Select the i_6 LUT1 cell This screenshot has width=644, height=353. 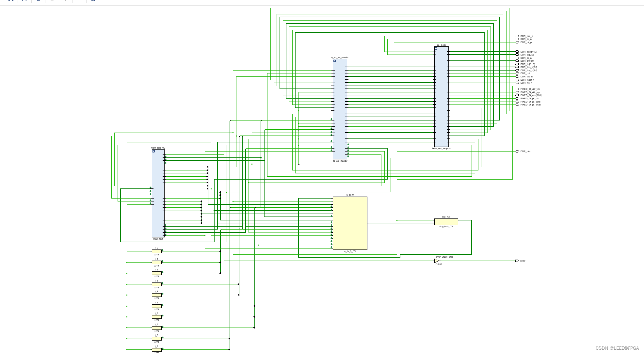(x=156, y=317)
